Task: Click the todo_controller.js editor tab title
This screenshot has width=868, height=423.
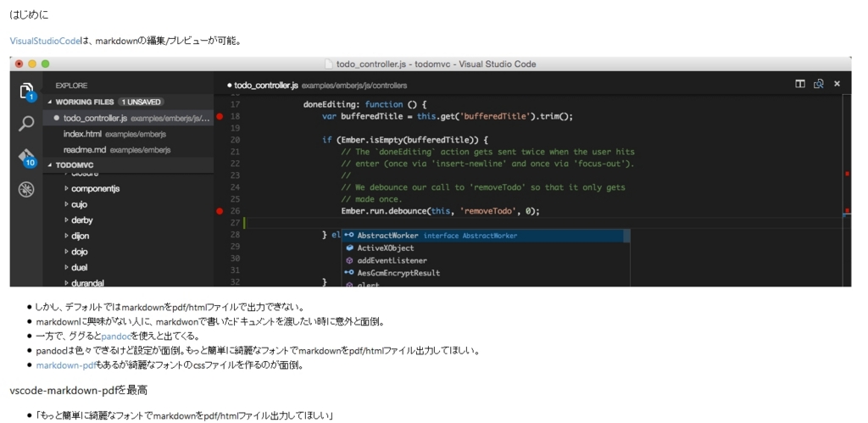Action: click(265, 86)
